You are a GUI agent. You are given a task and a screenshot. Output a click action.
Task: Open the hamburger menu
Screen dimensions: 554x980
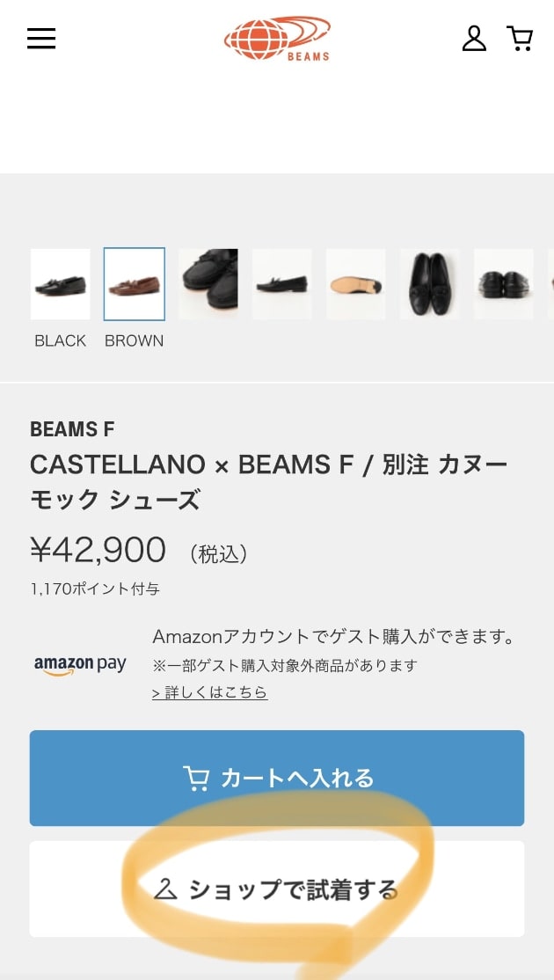tap(41, 38)
